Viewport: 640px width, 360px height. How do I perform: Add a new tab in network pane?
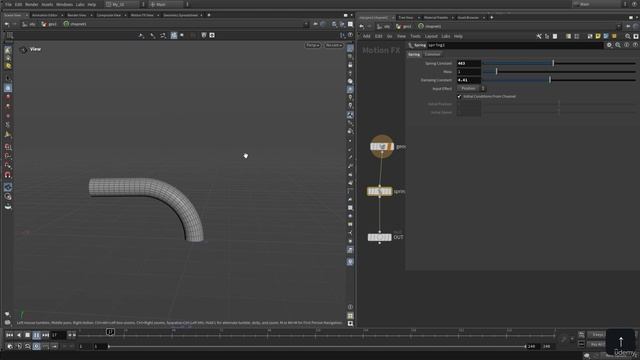point(491,18)
